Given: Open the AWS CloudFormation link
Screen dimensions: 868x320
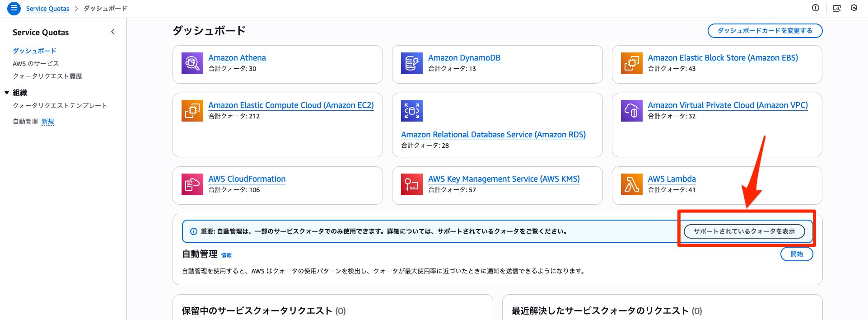Looking at the screenshot, I should pos(247,179).
